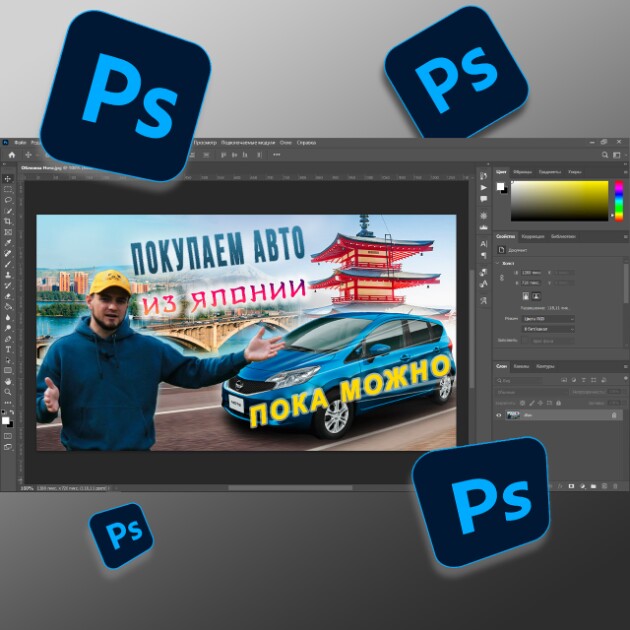The height and width of the screenshot is (630, 630).
Task: Select the Crop tool
Action: point(8,221)
